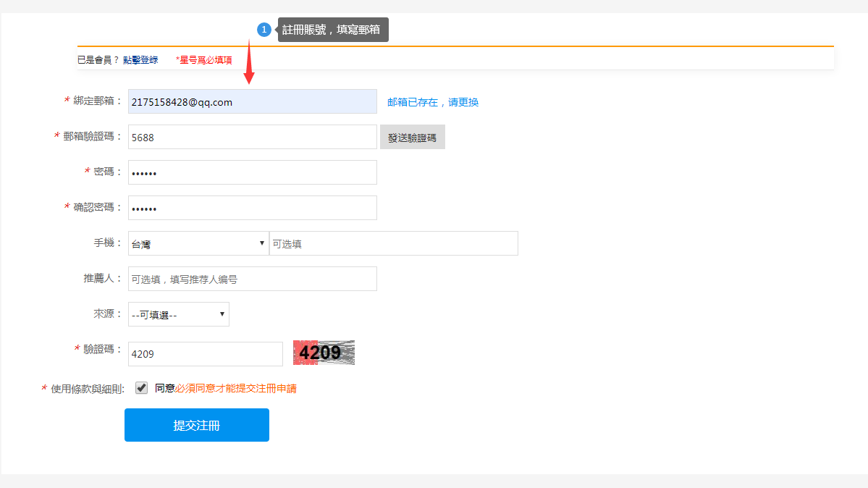Click the 提交注册 submit registration button
Viewport: 868px width, 488px height.
pyautogui.click(x=196, y=425)
